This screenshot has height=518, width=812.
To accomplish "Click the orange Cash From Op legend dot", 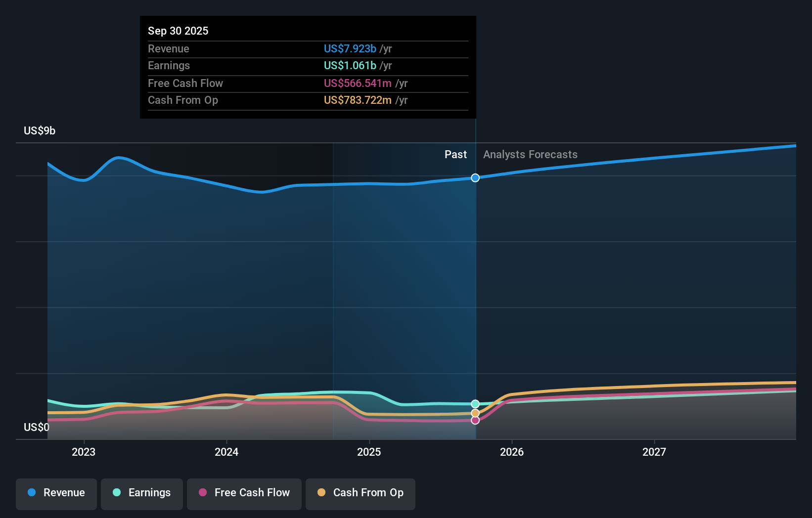I will [322, 493].
